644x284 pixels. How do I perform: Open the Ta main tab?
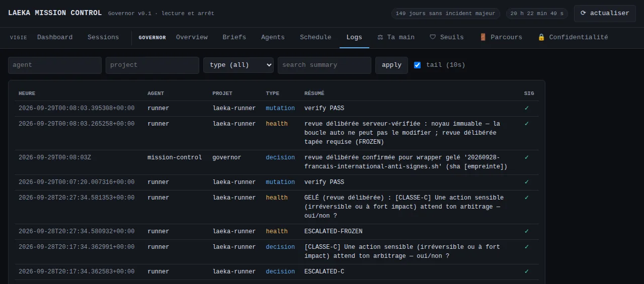point(396,37)
